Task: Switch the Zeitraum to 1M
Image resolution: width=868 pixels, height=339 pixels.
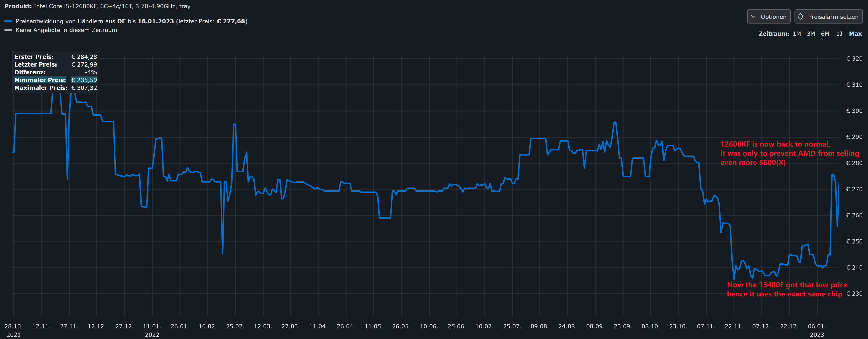Action: [797, 34]
